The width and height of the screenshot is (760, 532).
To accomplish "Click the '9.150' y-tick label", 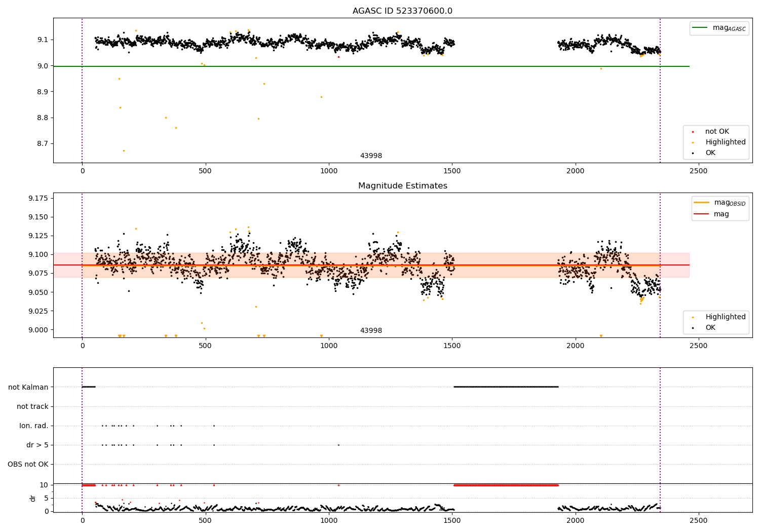I will (x=39, y=217).
